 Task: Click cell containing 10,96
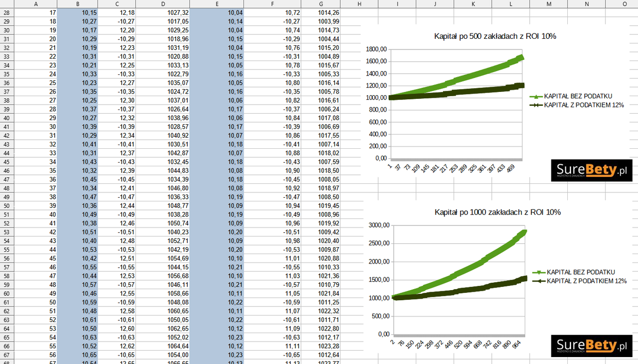[x=272, y=223]
